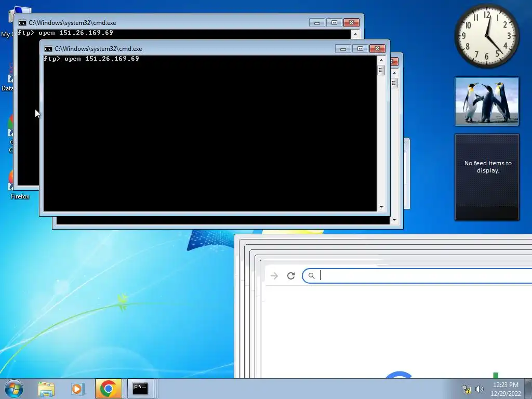This screenshot has height=399, width=532.
Task: Click the network status tray icon
Action: point(467,389)
